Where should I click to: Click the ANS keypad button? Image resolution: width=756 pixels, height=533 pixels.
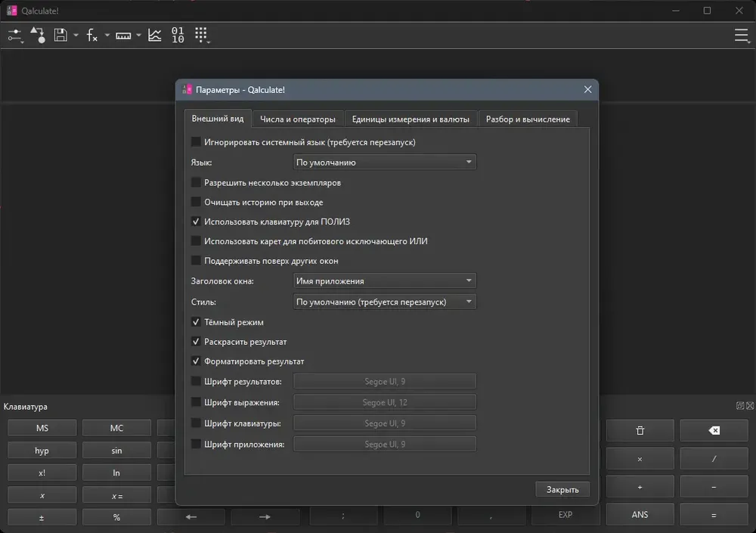pos(640,515)
